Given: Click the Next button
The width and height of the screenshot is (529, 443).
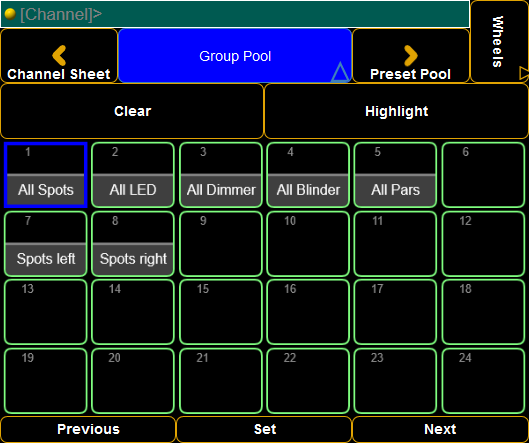Looking at the screenshot, I should 440,429.
